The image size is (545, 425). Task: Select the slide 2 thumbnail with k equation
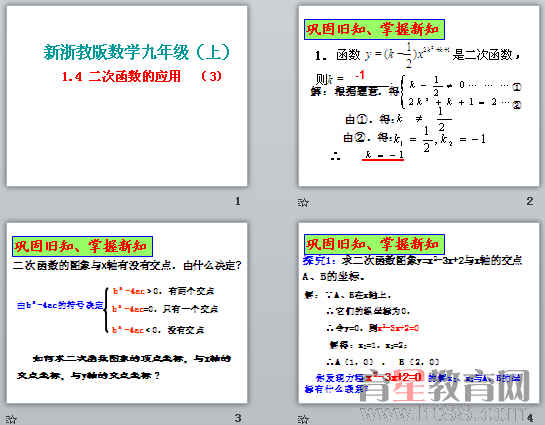tap(419, 96)
